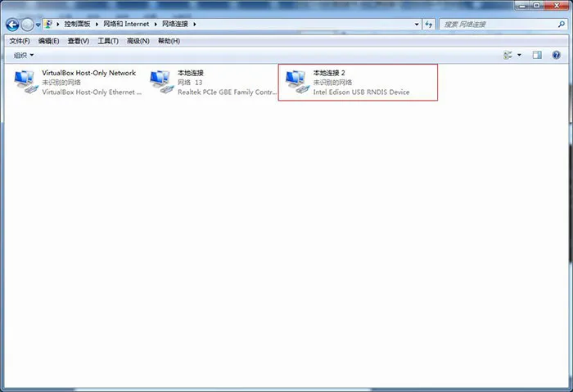Click the 搜索 网络连接 search box
Image resolution: width=573 pixels, height=392 pixels.
(x=499, y=25)
